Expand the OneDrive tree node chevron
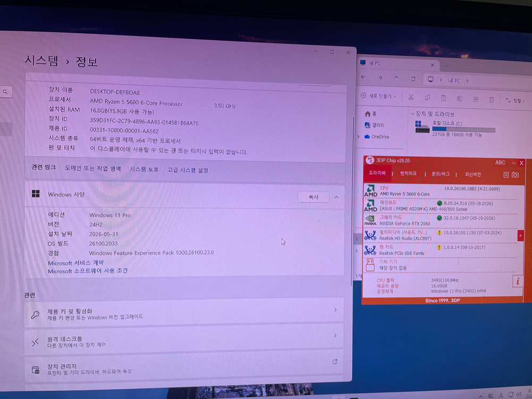532x399 pixels. [358, 137]
